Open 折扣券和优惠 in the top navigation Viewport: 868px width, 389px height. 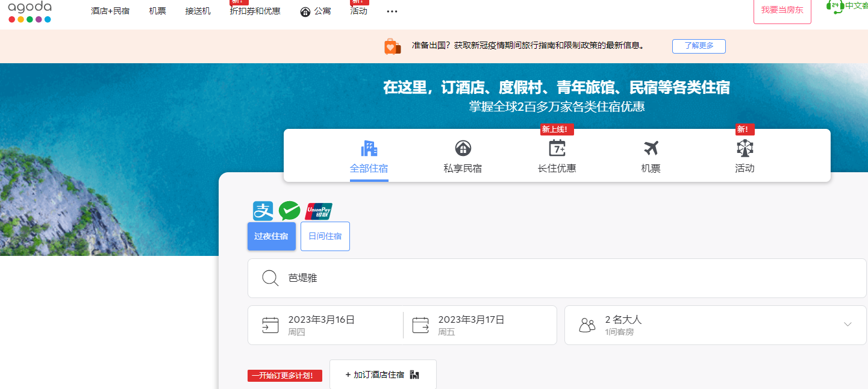coord(255,11)
